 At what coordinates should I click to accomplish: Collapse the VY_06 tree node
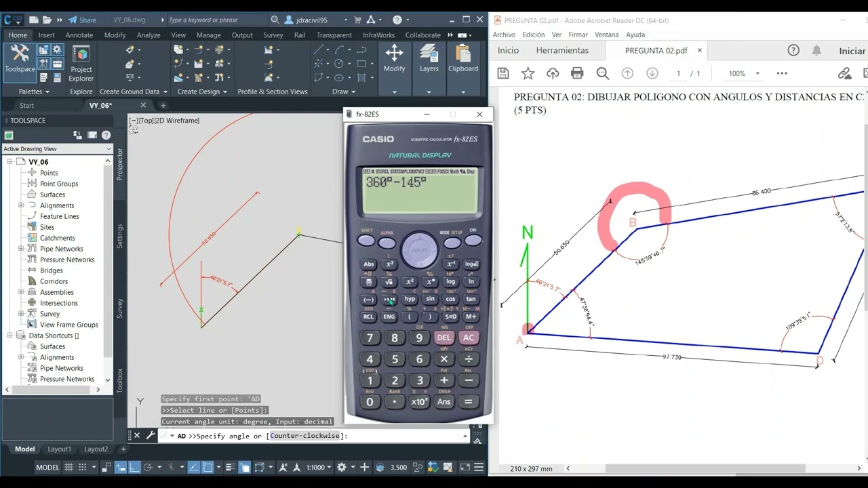coord(10,162)
